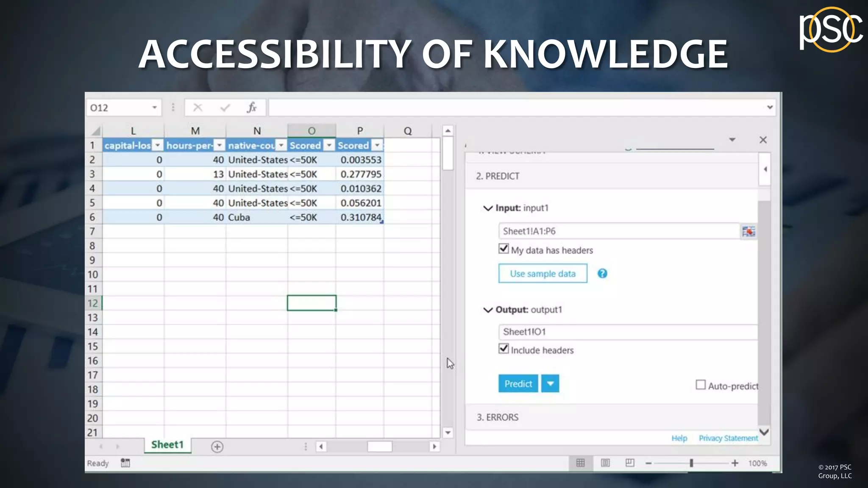Click the task pane vertical scrollbar
Viewport: 868px width, 488px height.
point(764,313)
